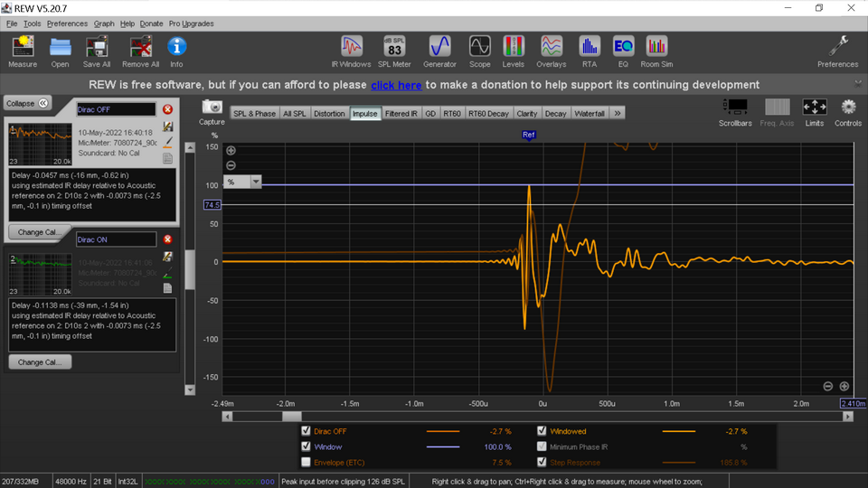This screenshot has width=868, height=488.
Task: Toggle the Step Response checkbox
Action: [x=542, y=462]
